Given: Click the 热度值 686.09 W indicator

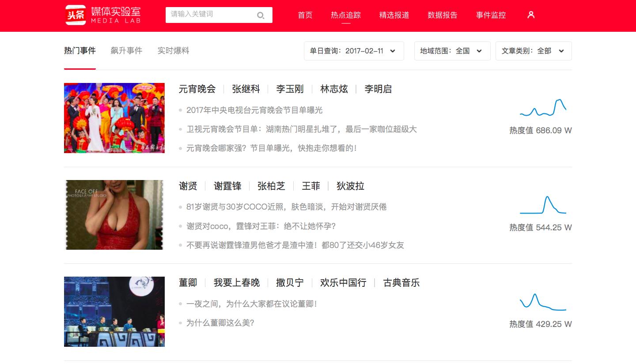Looking at the screenshot, I should 540,130.
